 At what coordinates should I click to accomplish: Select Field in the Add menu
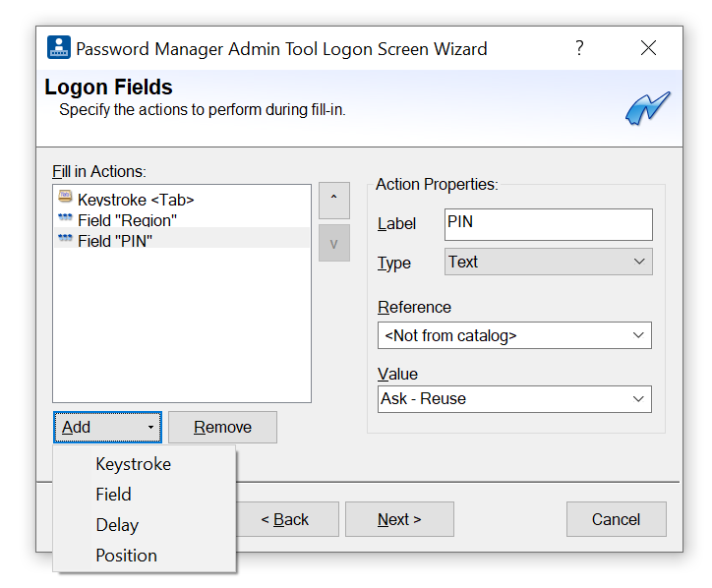[113, 495]
